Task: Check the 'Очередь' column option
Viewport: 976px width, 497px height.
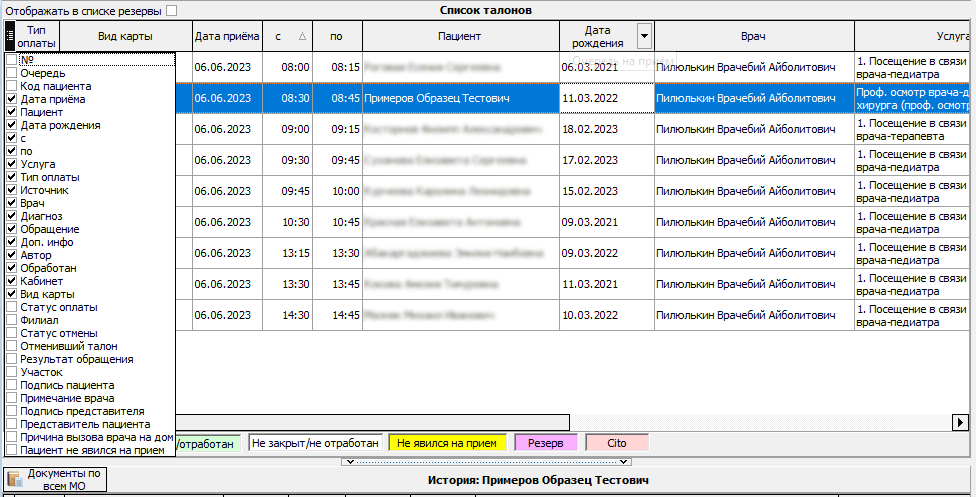Action: coord(12,74)
